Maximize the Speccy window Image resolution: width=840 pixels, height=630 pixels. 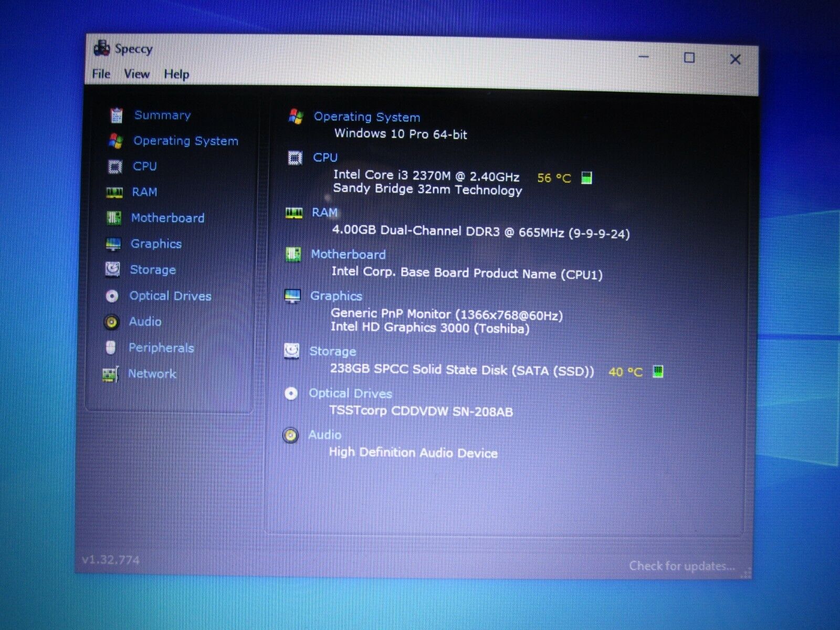(689, 58)
